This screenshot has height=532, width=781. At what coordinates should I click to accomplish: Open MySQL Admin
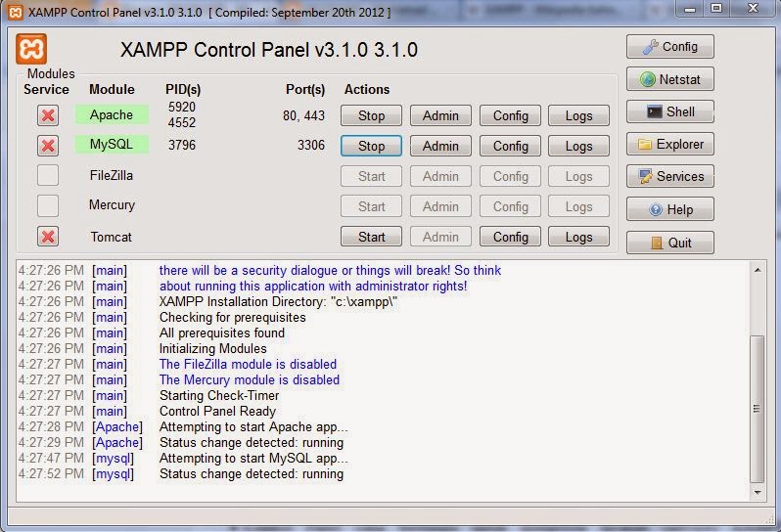pyautogui.click(x=440, y=146)
